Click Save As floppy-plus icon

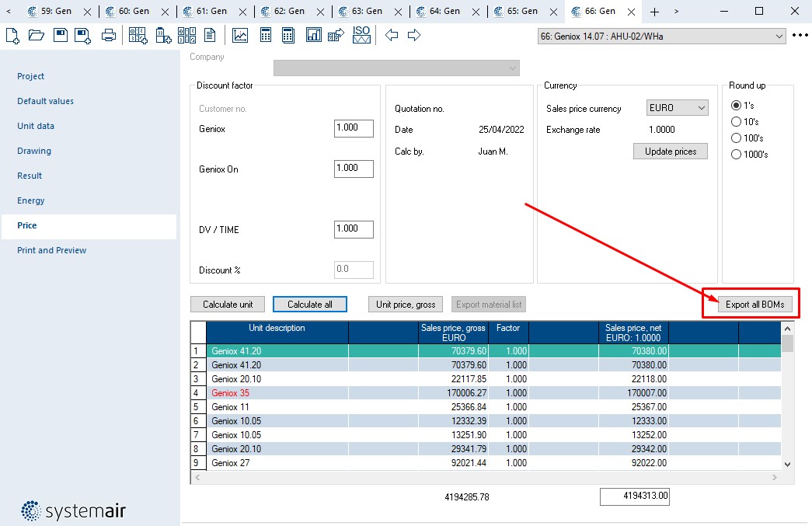[x=83, y=36]
